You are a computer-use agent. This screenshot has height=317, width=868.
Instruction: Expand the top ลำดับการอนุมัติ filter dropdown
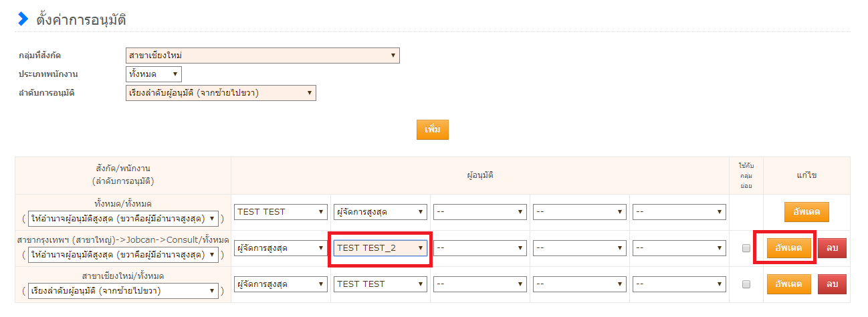[x=220, y=92]
